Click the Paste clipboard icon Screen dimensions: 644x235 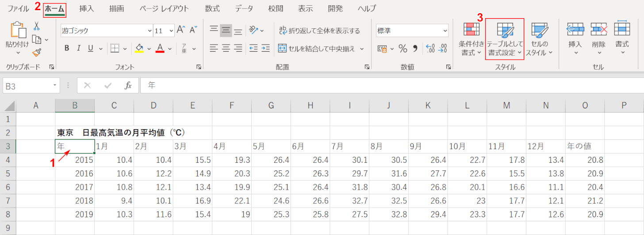[18, 29]
